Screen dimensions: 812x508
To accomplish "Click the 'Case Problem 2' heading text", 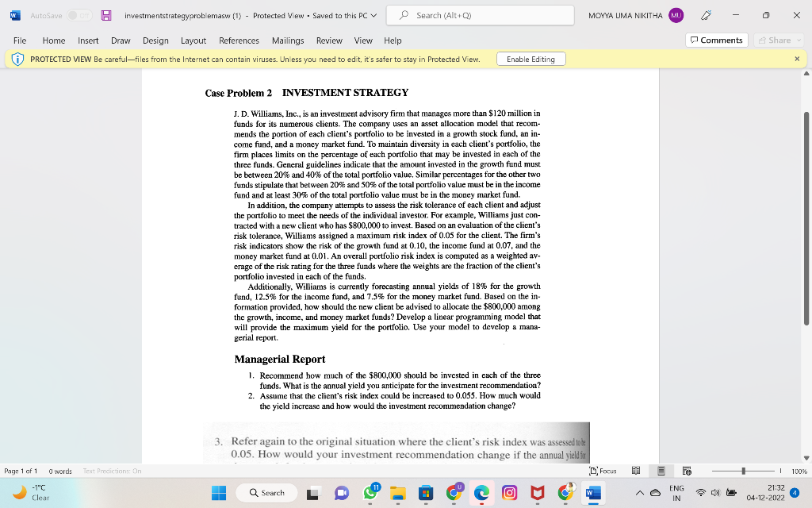I will point(238,94).
